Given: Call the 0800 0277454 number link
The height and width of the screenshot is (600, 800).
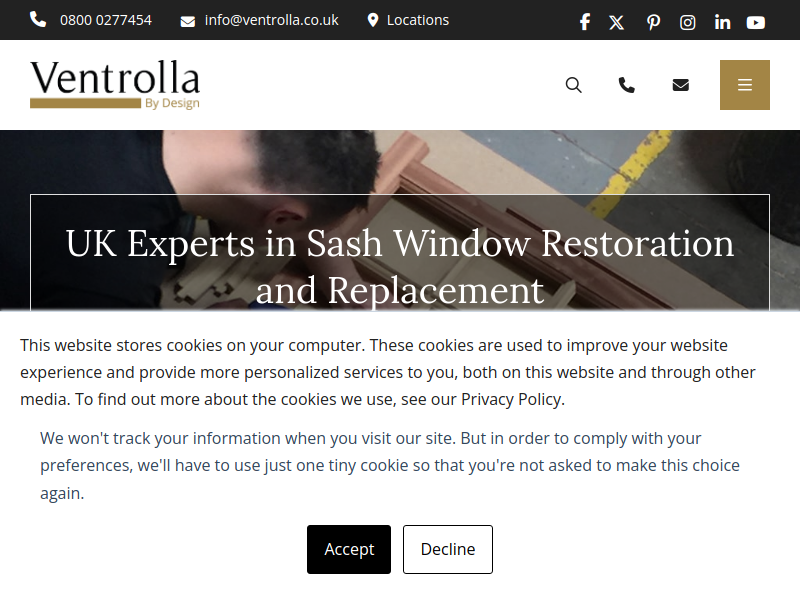Looking at the screenshot, I should 106,20.
